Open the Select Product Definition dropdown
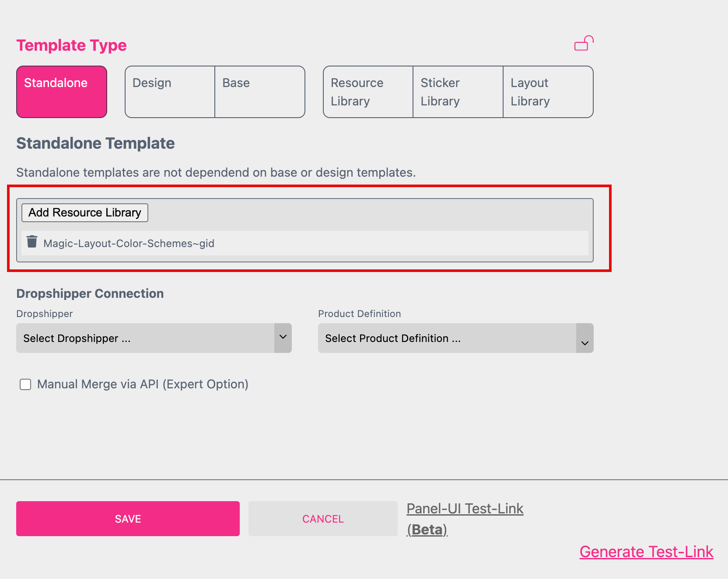 coord(456,338)
